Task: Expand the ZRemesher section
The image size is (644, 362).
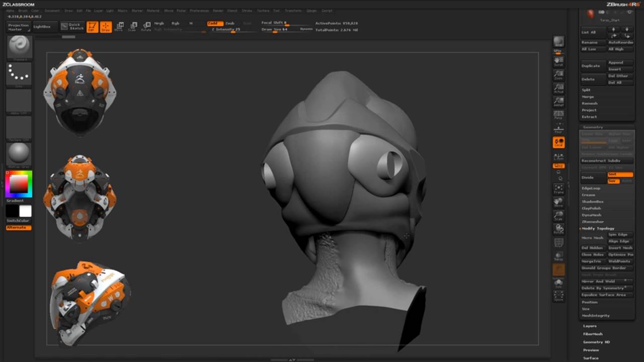Action: (x=593, y=222)
